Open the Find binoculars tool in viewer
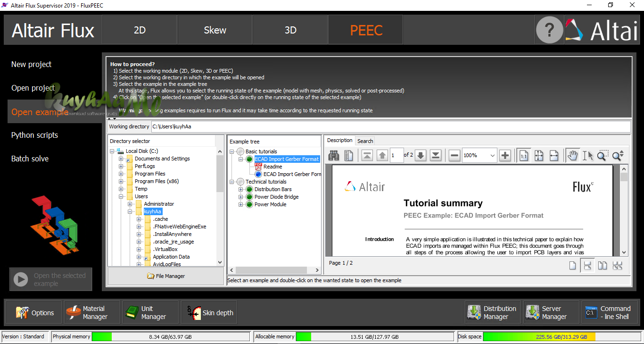 coord(334,155)
